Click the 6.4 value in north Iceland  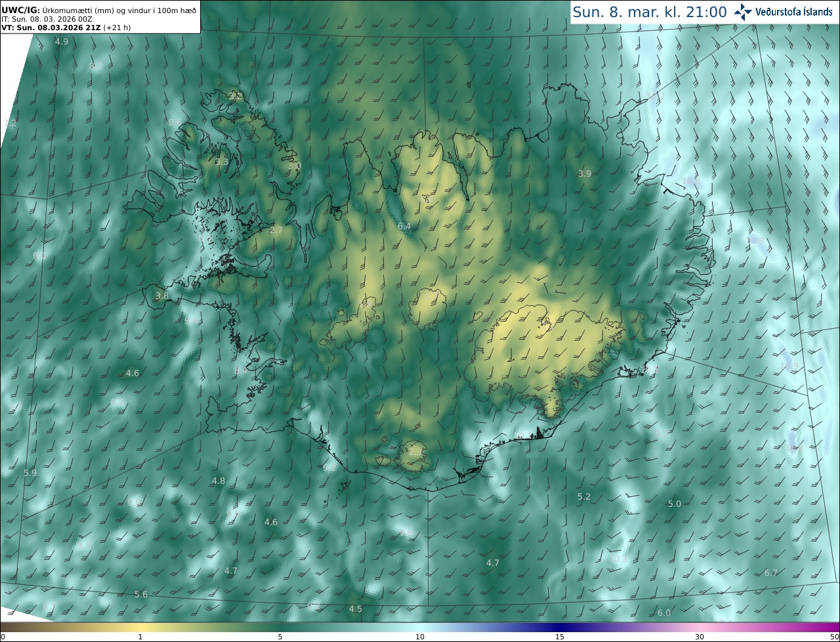coord(404,226)
